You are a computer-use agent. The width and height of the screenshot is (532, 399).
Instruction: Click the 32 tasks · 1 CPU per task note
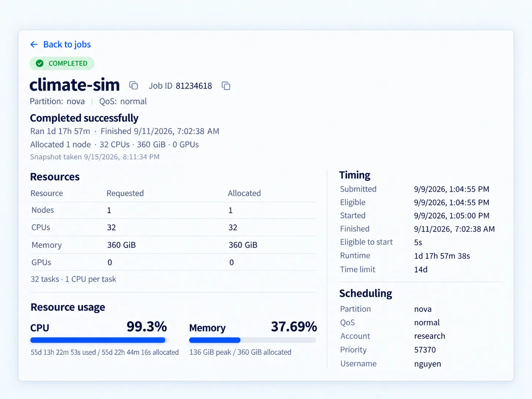73,279
